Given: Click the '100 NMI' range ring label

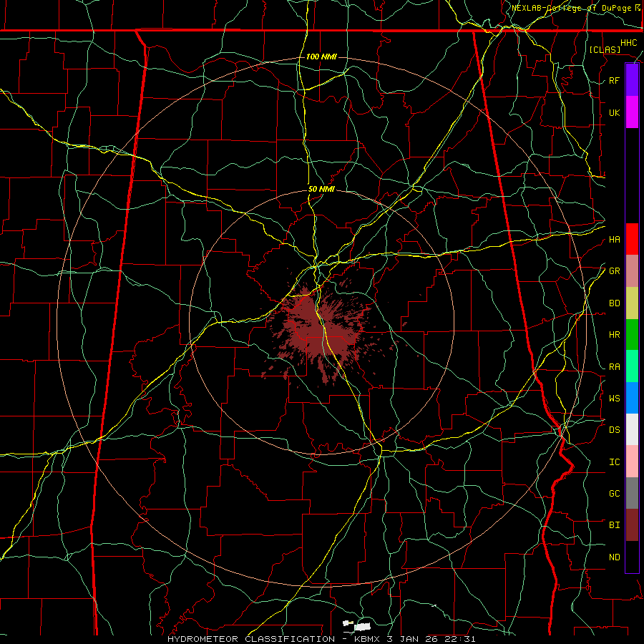Looking at the screenshot, I should click(321, 57).
